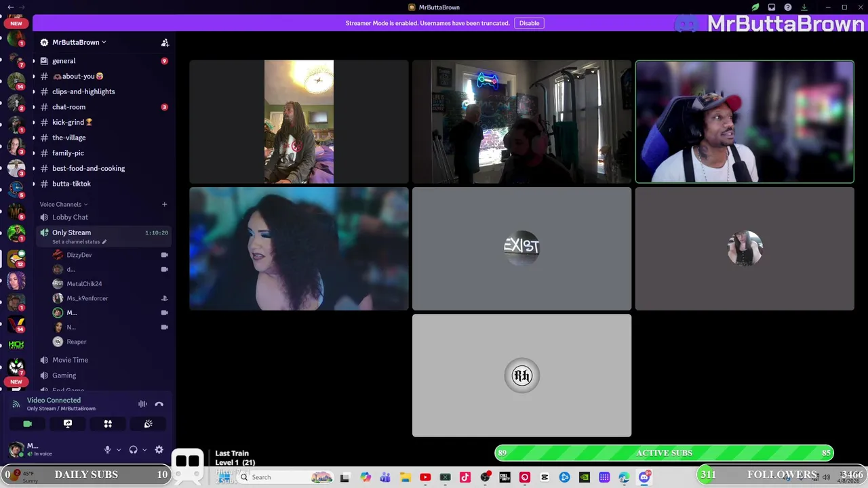Focus the neon gaming room video tile
Image resolution: width=868 pixels, height=488 pixels.
(521, 122)
